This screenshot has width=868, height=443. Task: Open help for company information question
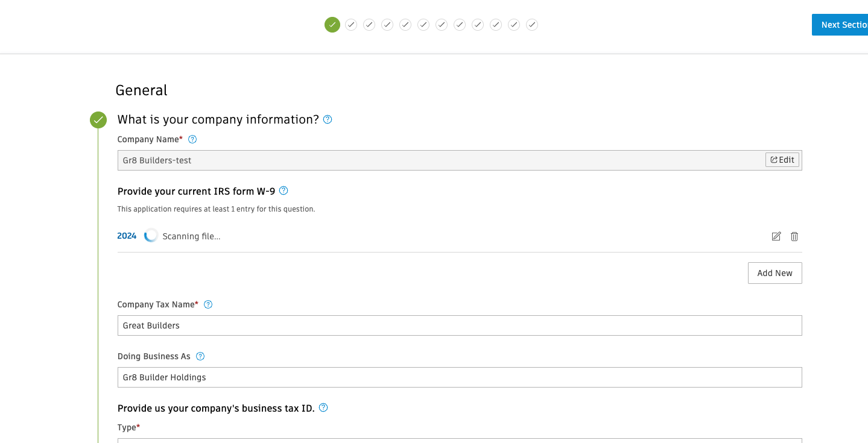point(328,119)
